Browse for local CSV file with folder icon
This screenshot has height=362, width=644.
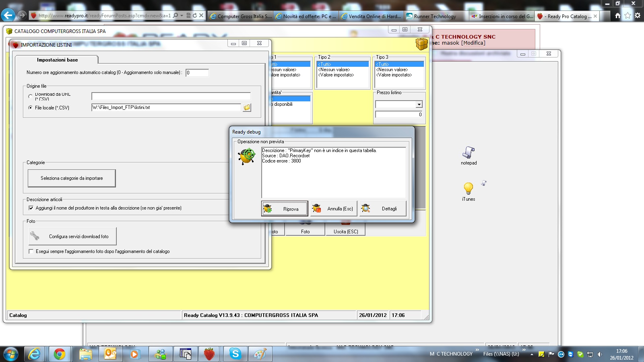pos(247,107)
